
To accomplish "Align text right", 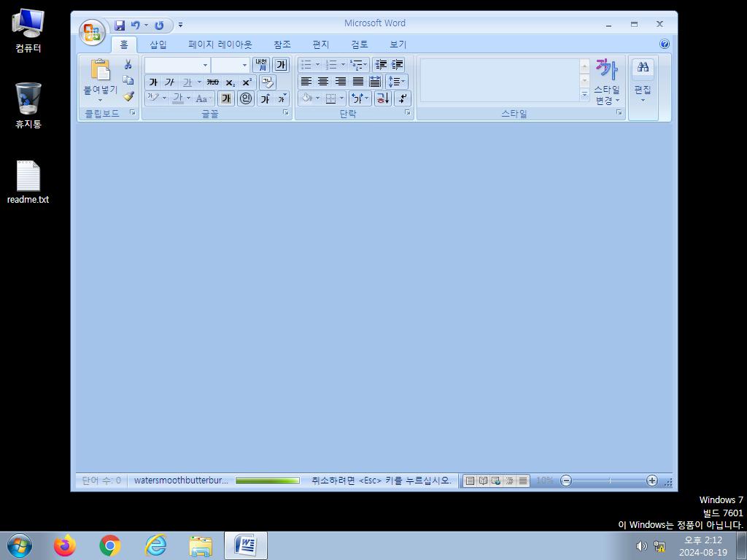I will pos(340,82).
